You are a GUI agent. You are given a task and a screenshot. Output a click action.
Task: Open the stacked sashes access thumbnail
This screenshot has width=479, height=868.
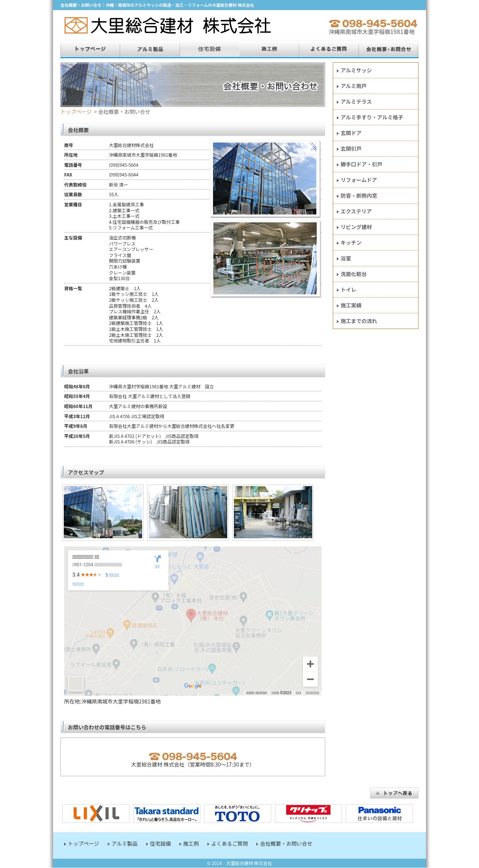[x=188, y=512]
